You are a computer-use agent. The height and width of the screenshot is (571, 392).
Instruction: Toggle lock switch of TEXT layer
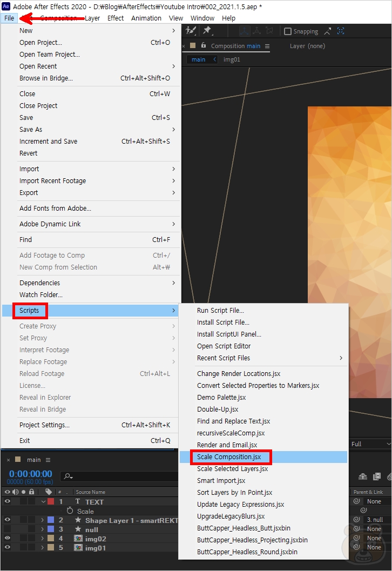click(32, 501)
